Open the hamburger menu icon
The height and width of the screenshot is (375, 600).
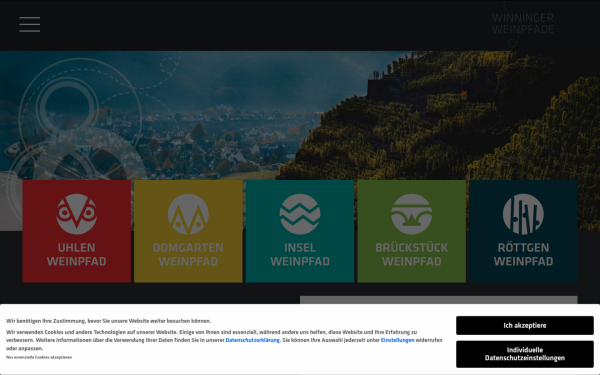[x=30, y=24]
